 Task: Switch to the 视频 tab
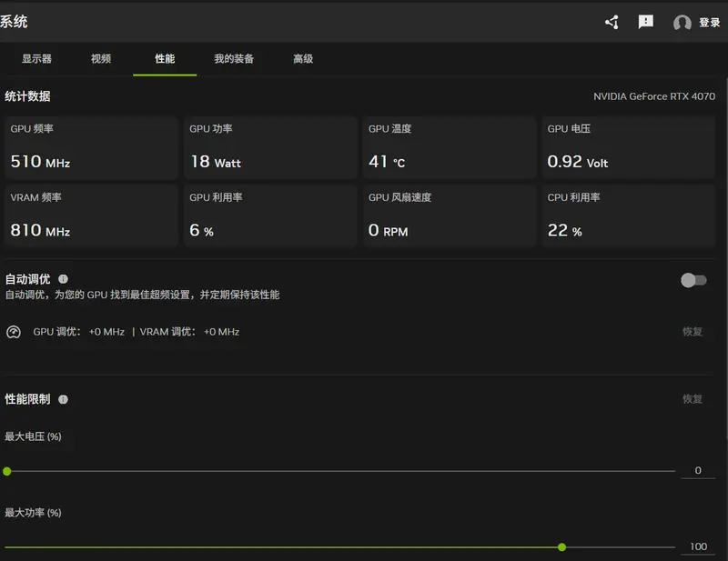point(101,59)
